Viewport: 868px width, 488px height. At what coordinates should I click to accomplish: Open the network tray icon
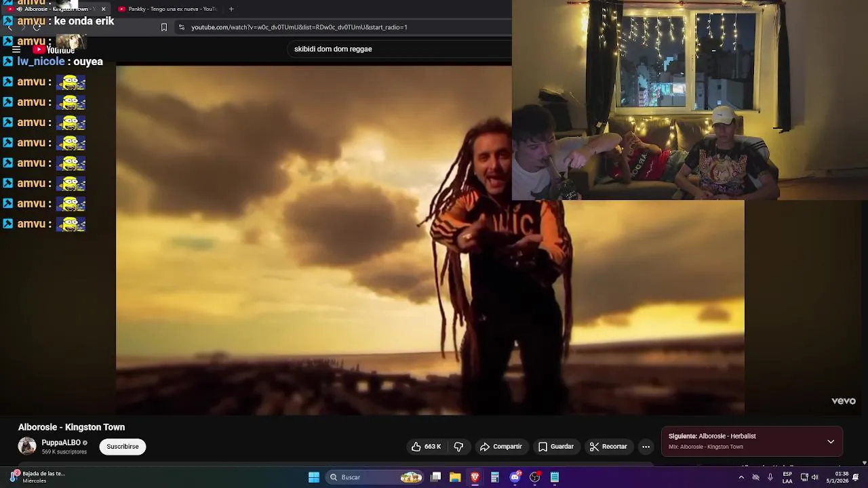tap(804, 477)
